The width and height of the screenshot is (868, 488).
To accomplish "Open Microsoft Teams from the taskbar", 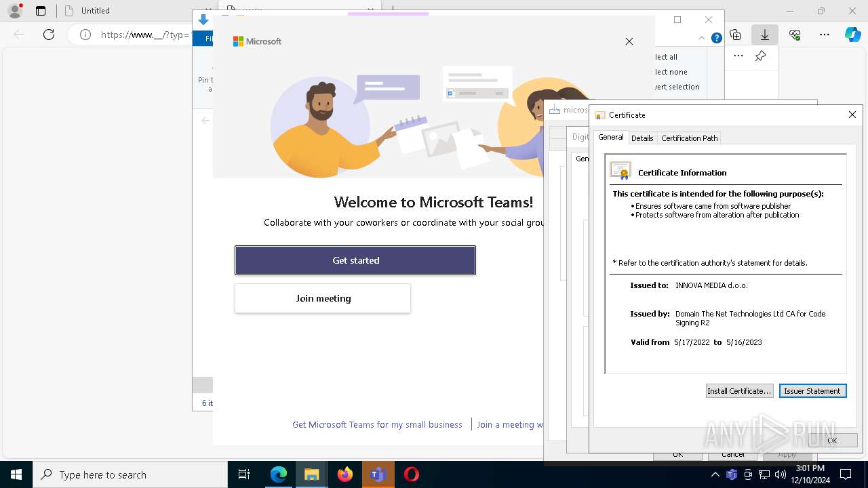I will tap(378, 474).
